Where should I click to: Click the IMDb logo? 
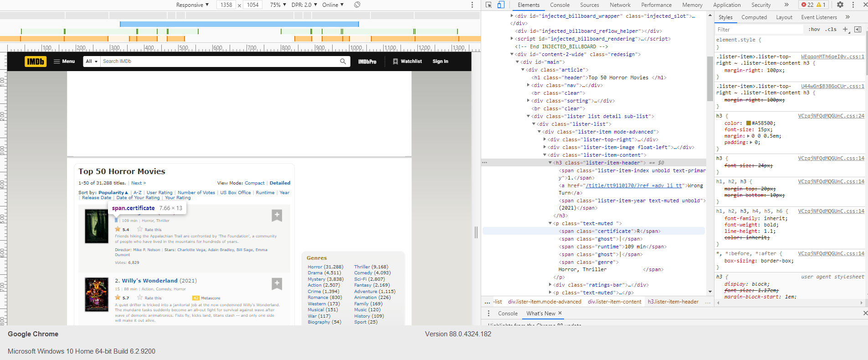36,62
